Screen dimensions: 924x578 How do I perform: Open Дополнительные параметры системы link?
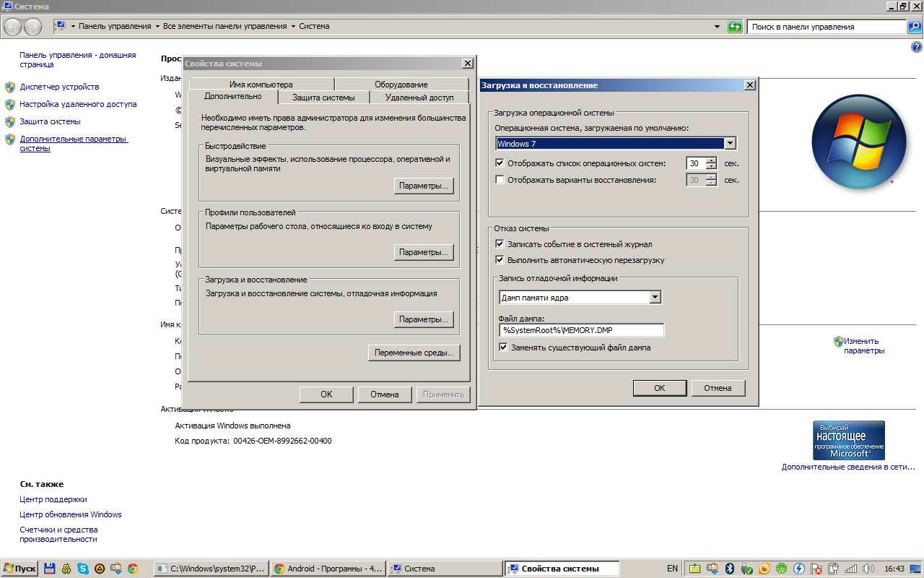pyautogui.click(x=74, y=144)
